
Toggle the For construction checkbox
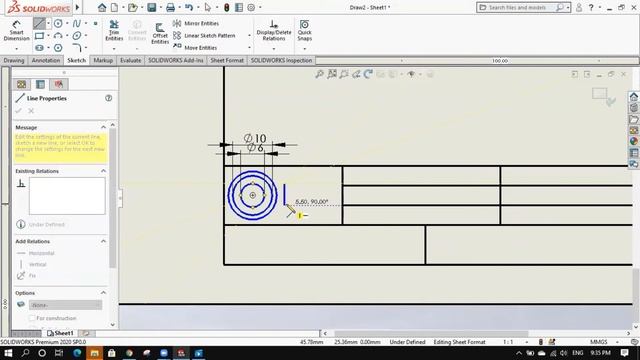[32, 318]
